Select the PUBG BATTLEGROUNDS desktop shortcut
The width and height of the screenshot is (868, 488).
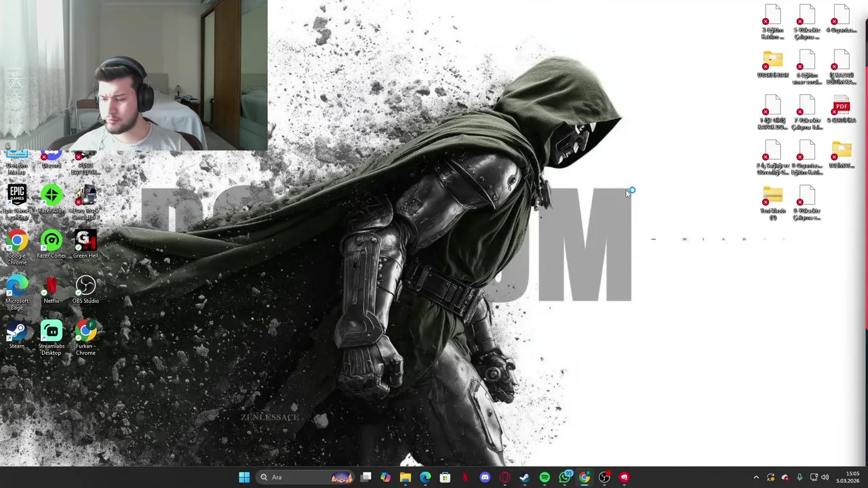point(85,163)
